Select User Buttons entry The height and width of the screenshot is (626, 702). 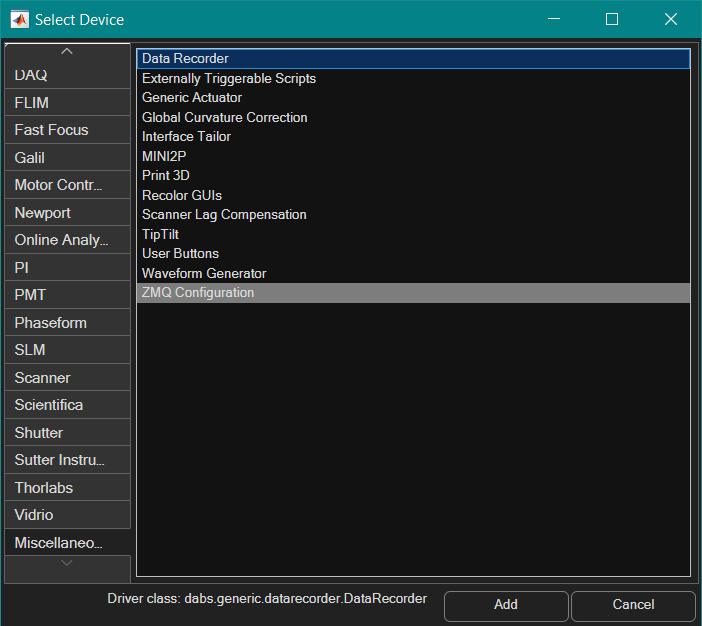pyautogui.click(x=413, y=253)
